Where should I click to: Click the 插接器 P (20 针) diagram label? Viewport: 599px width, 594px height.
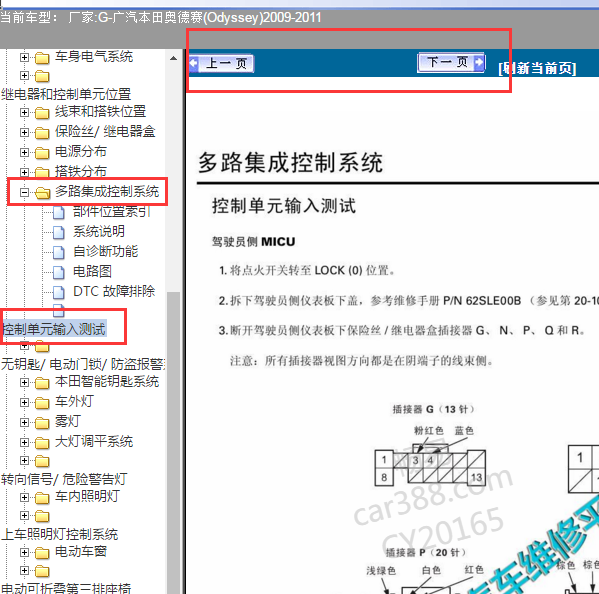tap(426, 552)
